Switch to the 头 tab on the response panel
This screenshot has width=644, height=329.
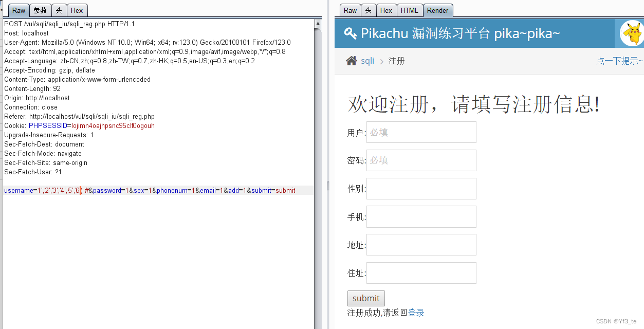[x=369, y=10]
